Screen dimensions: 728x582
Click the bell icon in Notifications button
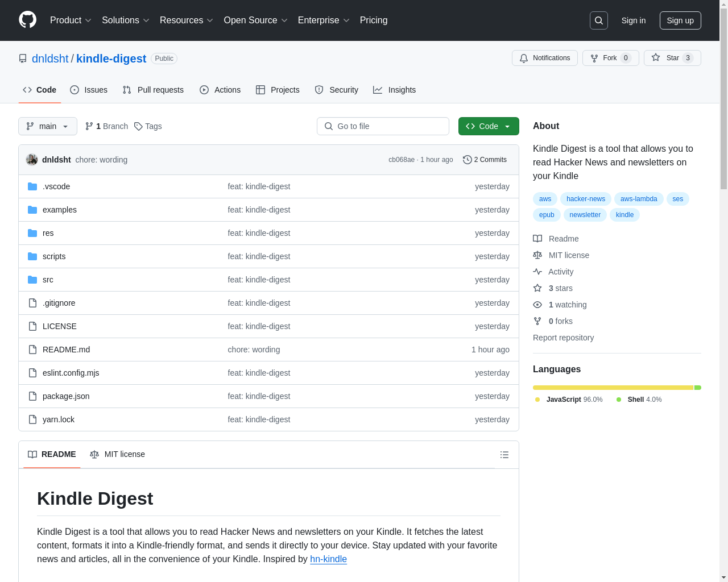[x=524, y=58]
